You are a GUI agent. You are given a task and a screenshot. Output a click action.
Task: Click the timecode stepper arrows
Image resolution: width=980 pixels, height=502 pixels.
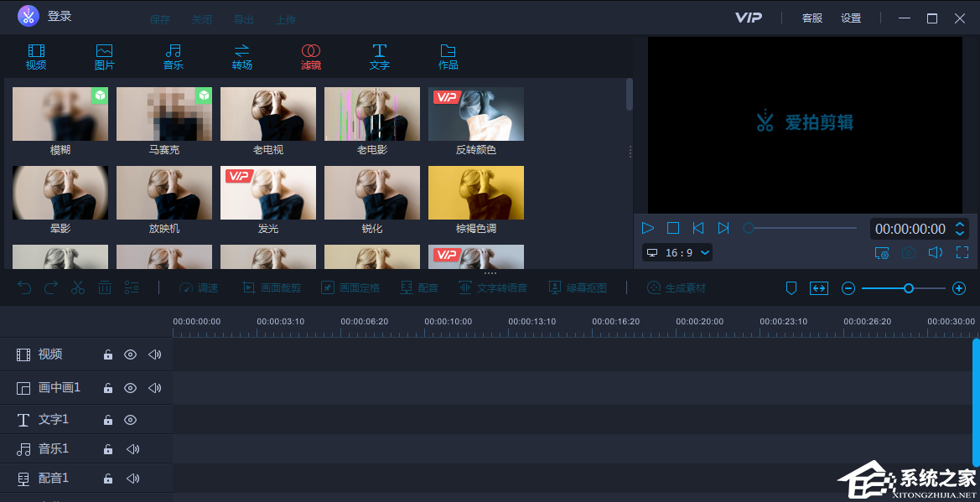961,229
